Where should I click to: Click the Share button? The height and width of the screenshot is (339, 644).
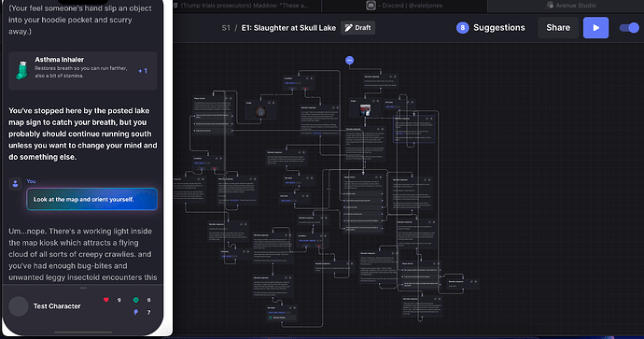[x=558, y=27]
